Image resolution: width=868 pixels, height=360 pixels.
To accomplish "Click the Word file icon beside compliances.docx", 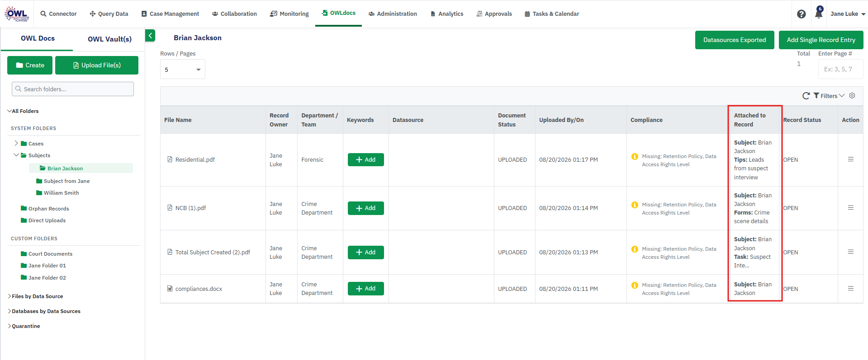I will pos(170,289).
